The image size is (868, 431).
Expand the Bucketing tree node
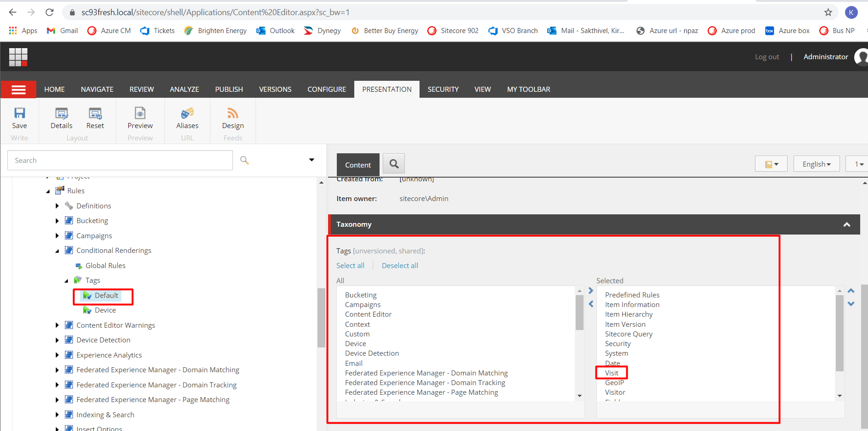(57, 221)
